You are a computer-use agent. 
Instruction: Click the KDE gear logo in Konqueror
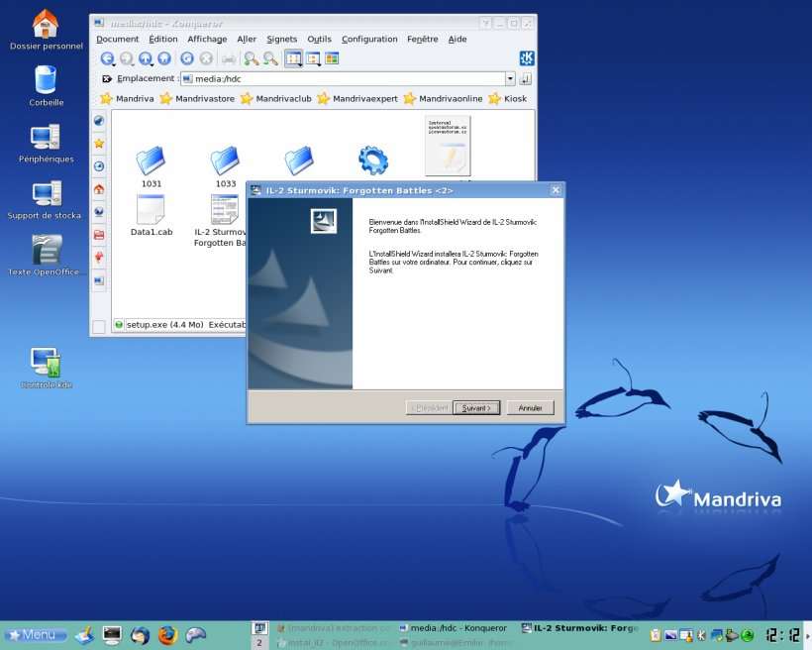pos(527,58)
